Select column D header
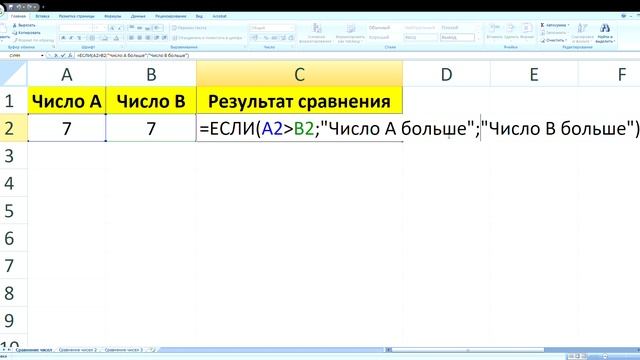This screenshot has width=640, height=360. click(x=446, y=74)
